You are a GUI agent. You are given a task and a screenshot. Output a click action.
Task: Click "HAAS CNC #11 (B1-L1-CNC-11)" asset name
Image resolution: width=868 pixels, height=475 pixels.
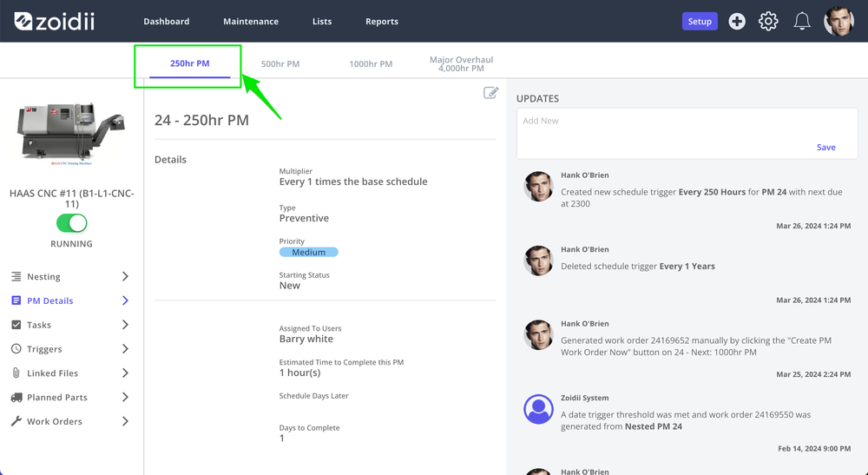71,198
